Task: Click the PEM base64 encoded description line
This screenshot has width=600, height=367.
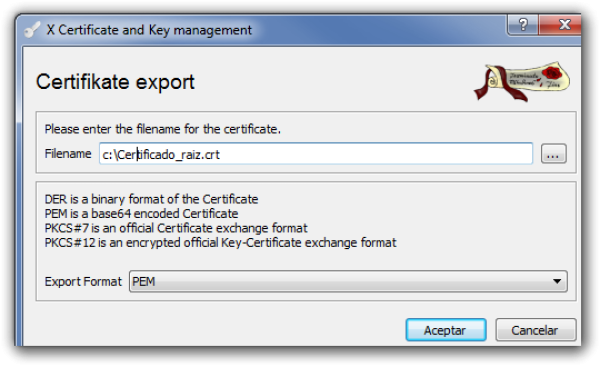Action: coord(141,214)
